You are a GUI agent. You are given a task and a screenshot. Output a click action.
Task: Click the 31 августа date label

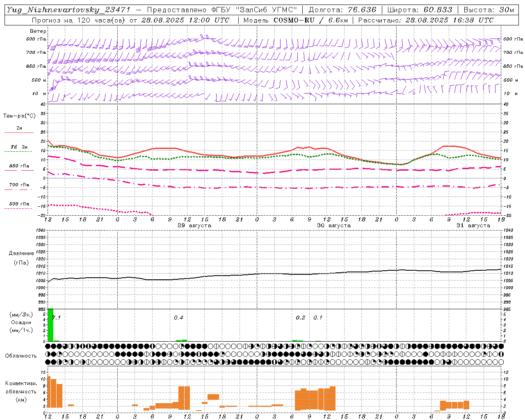[x=473, y=226]
